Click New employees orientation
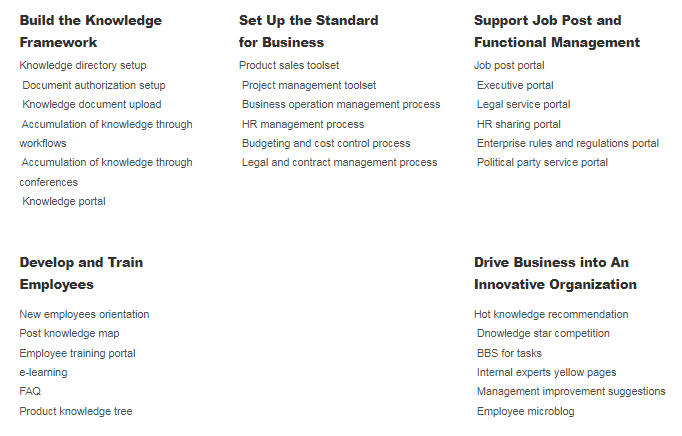Viewport: 682px width, 436px height. (84, 315)
